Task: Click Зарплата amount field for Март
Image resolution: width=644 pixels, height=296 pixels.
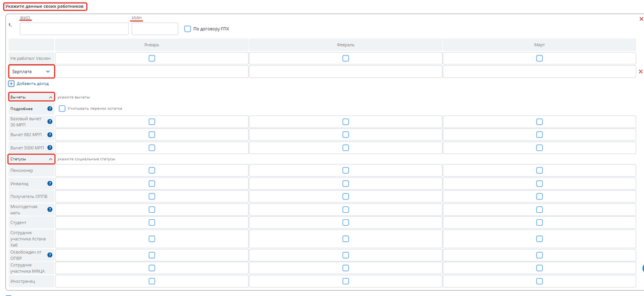Action: point(540,72)
